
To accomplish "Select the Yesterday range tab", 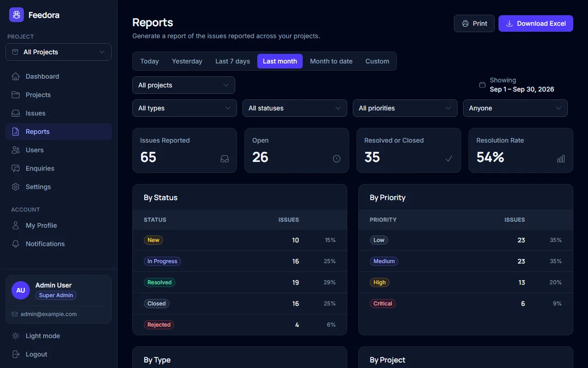I will (x=187, y=61).
